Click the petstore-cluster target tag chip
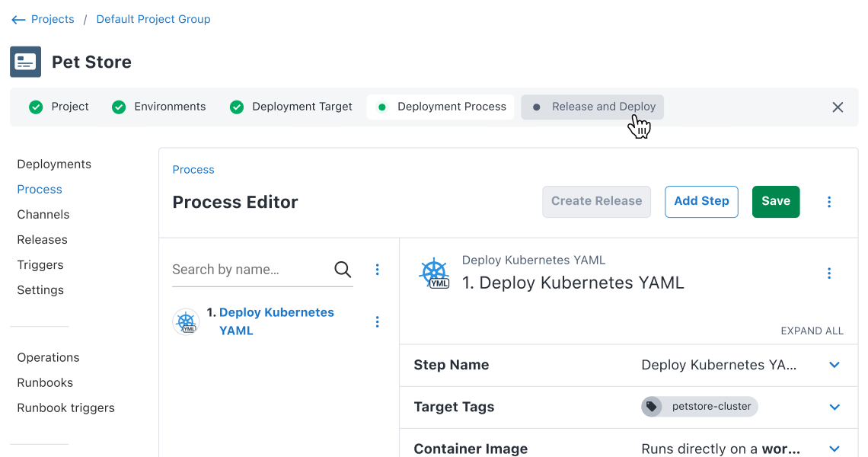Image resolution: width=868 pixels, height=457 pixels. tap(700, 407)
